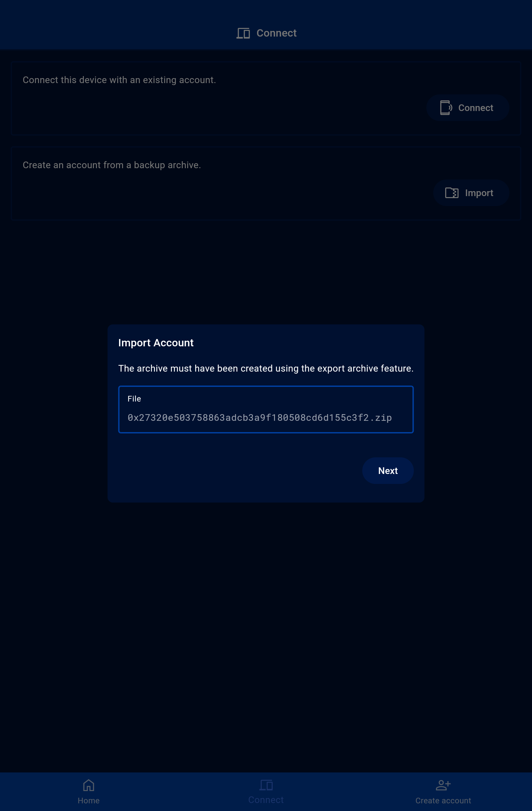Focus the File field with the zip filename

[266, 409]
